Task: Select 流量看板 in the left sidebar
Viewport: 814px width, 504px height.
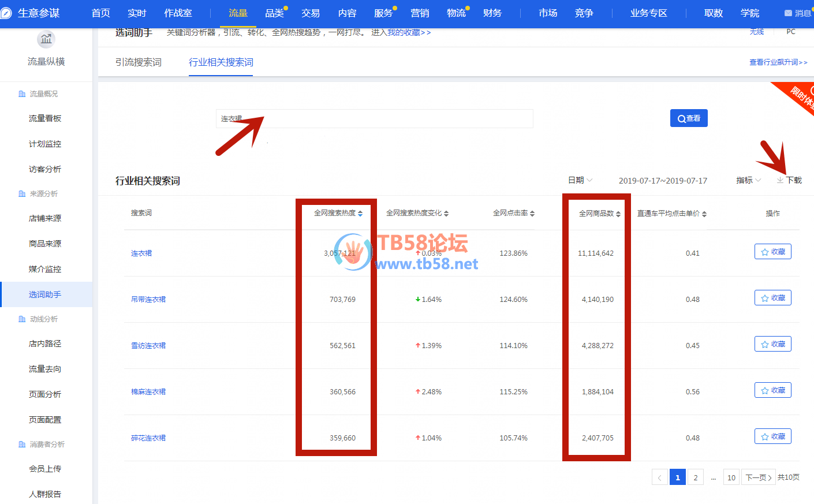Action: (x=45, y=118)
